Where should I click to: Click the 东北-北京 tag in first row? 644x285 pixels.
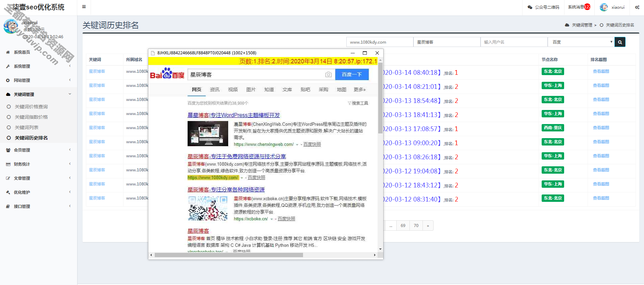coord(553,71)
